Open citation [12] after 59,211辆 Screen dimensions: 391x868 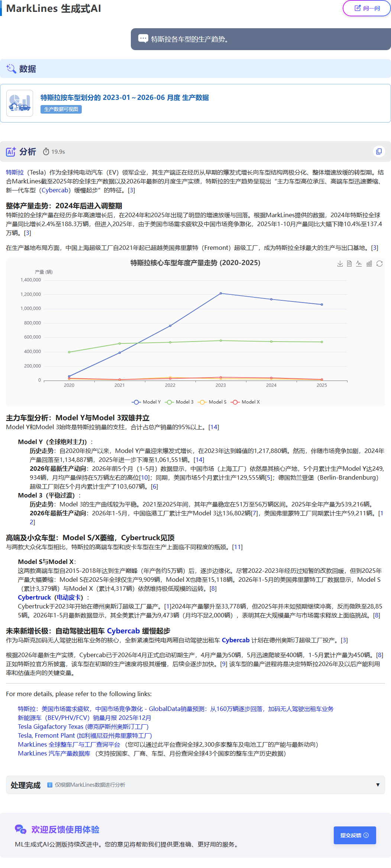pyautogui.click(x=381, y=513)
